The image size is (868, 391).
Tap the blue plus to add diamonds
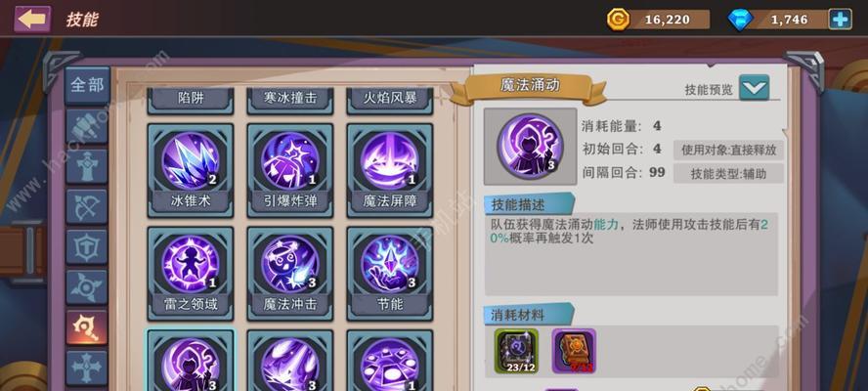click(x=840, y=20)
